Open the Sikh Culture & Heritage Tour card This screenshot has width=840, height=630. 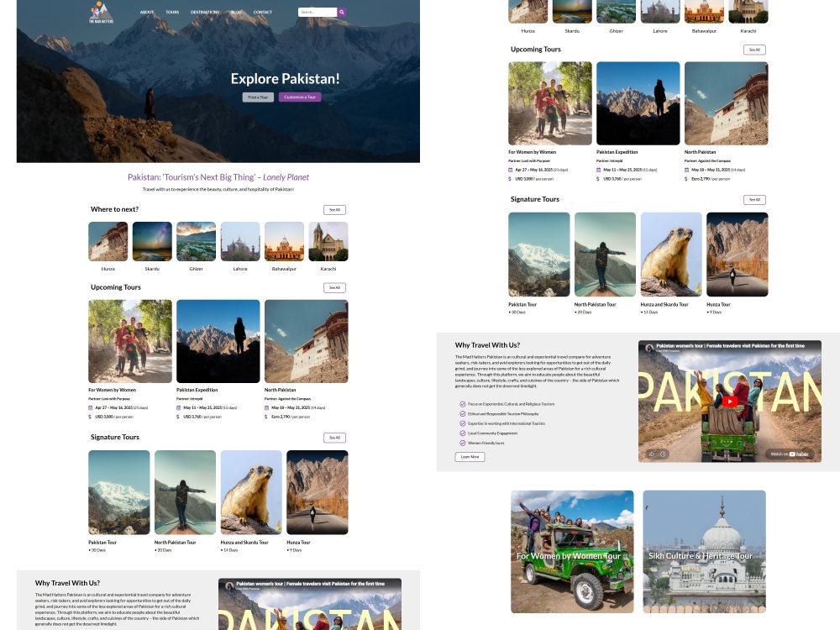705,552
